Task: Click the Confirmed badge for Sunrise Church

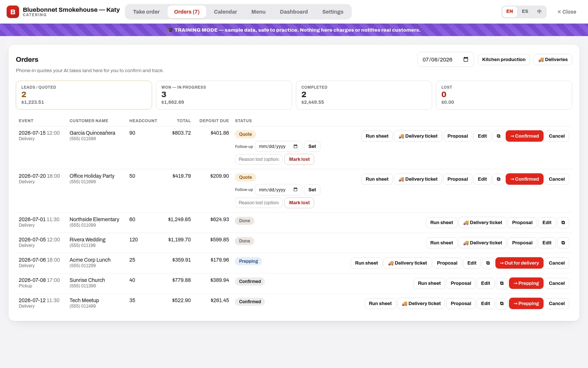Action: [x=250, y=282]
